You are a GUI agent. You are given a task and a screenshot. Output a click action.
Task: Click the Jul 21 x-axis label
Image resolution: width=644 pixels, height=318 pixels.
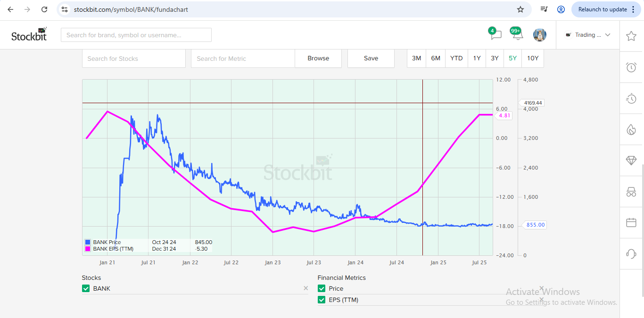click(x=148, y=262)
